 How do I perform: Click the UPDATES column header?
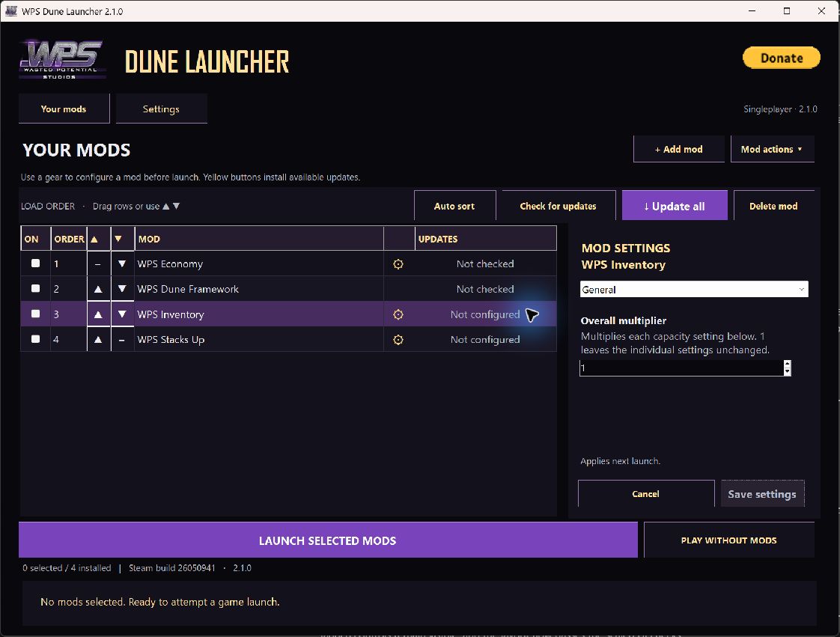tap(485, 239)
